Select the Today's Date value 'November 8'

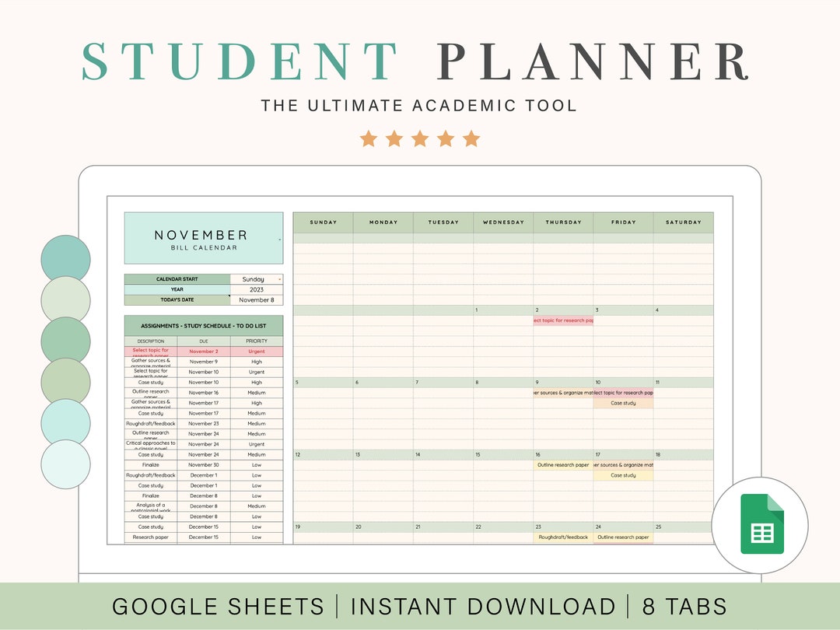pyautogui.click(x=257, y=300)
